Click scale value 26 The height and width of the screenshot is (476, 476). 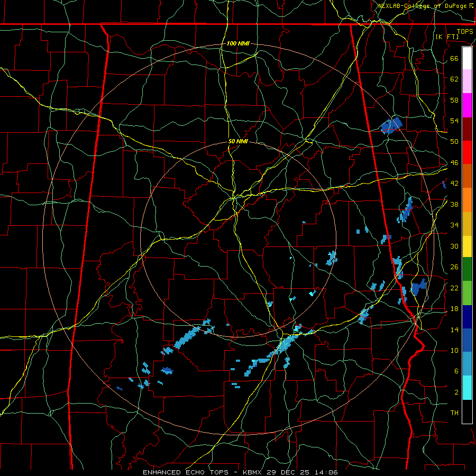(x=454, y=267)
